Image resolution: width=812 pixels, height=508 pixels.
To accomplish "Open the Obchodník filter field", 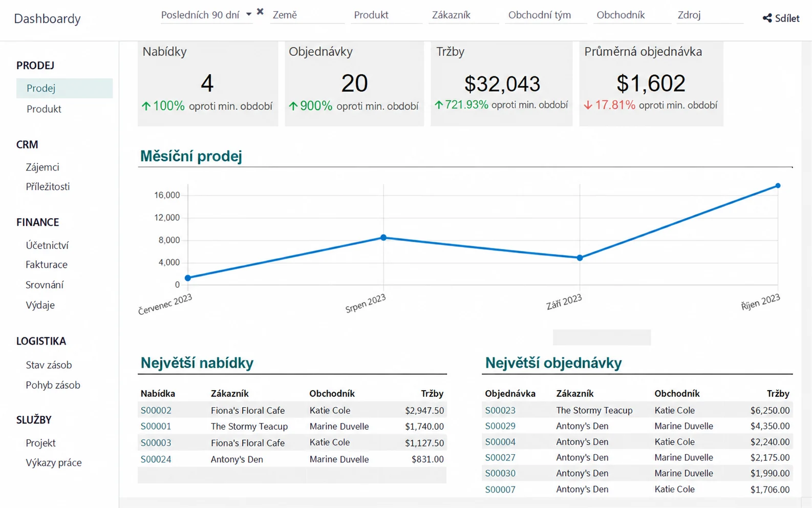I will pos(632,15).
